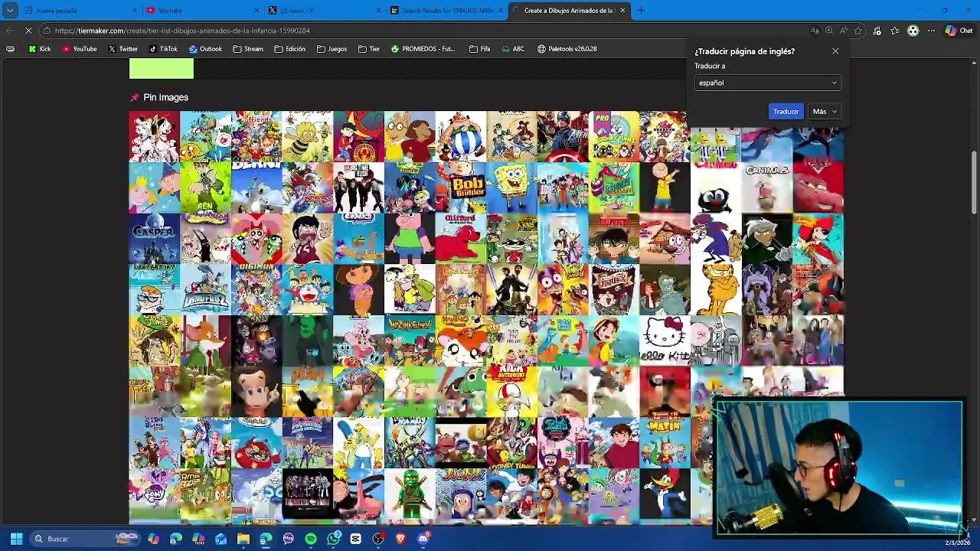Expand the Edición bookmarks folder
980x551 pixels.
point(289,49)
